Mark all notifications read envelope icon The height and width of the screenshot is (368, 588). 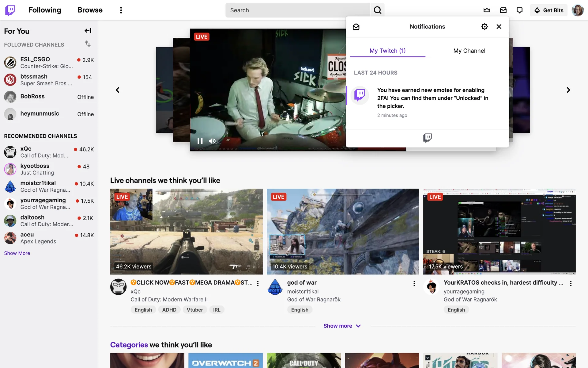pyautogui.click(x=356, y=27)
